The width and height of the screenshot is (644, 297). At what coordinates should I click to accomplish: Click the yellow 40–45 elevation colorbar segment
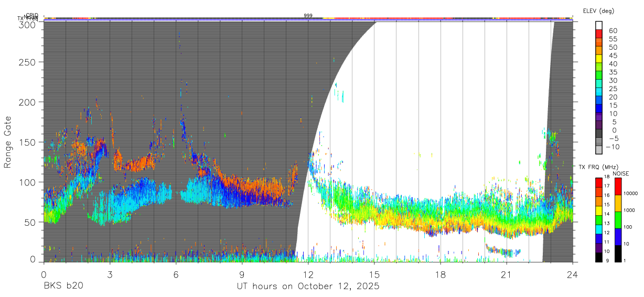599,59
